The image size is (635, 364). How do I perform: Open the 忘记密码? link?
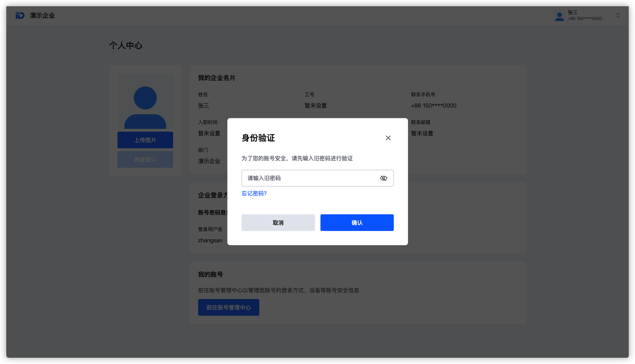tap(254, 193)
